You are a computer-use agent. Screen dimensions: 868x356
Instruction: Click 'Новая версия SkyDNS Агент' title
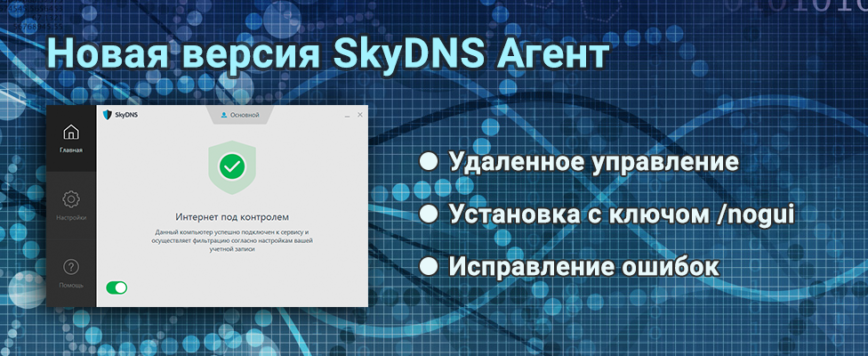327,53
